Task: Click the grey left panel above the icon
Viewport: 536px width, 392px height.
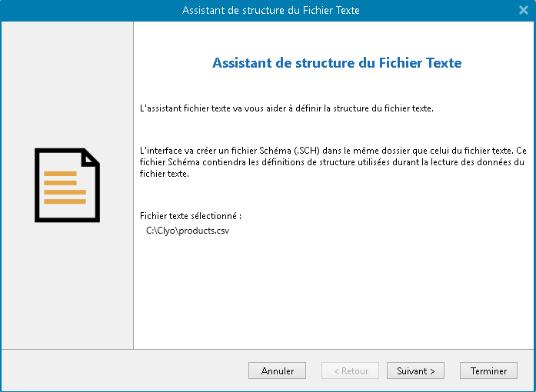Action: [x=67, y=85]
